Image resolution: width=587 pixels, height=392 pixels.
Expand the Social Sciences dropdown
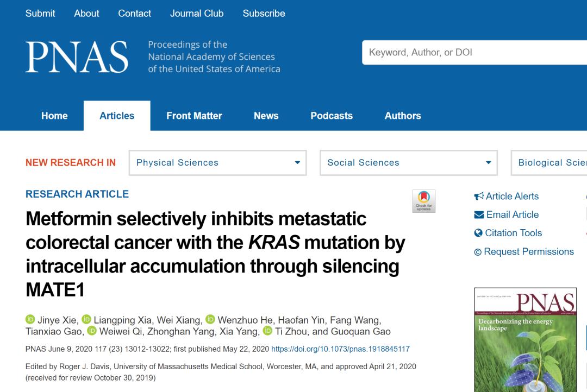409,163
